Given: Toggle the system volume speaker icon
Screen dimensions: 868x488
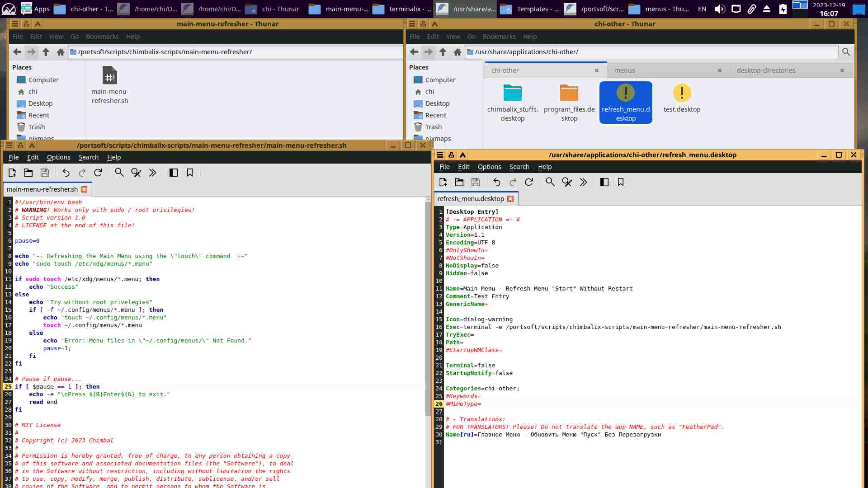Looking at the screenshot, I should [720, 9].
